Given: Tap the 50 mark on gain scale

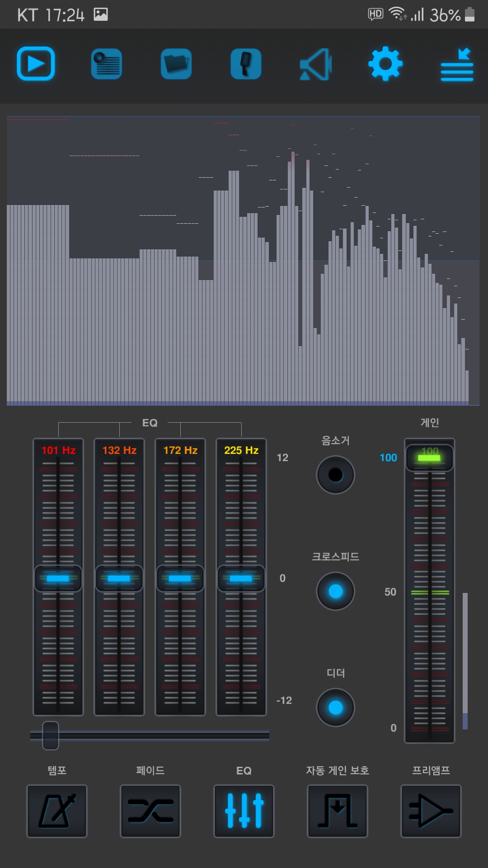Looking at the screenshot, I should [x=390, y=592].
